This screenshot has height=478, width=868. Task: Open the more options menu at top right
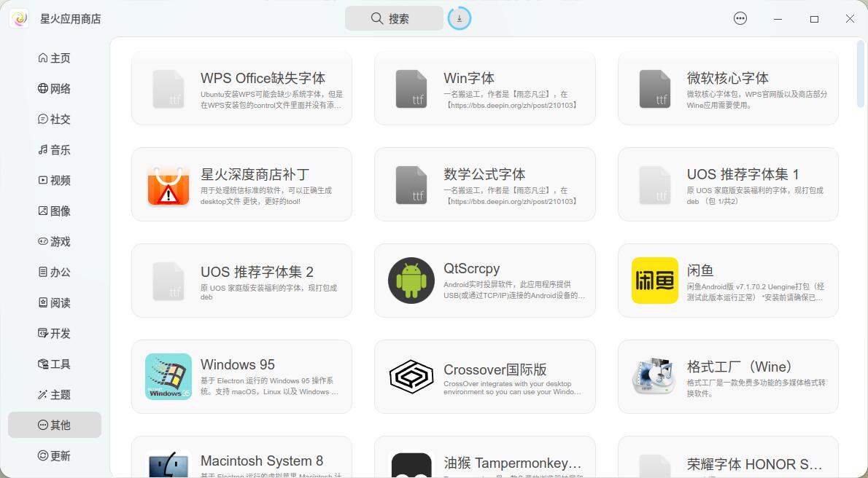pyautogui.click(x=740, y=18)
